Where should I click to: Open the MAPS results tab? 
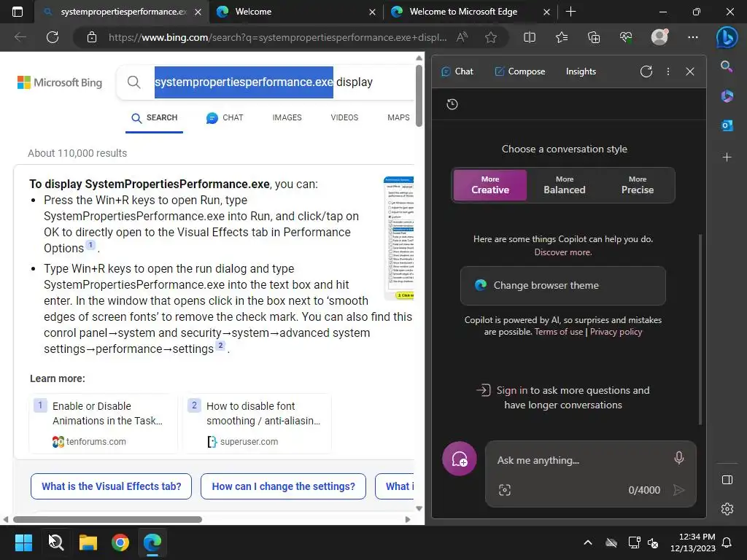pos(398,117)
